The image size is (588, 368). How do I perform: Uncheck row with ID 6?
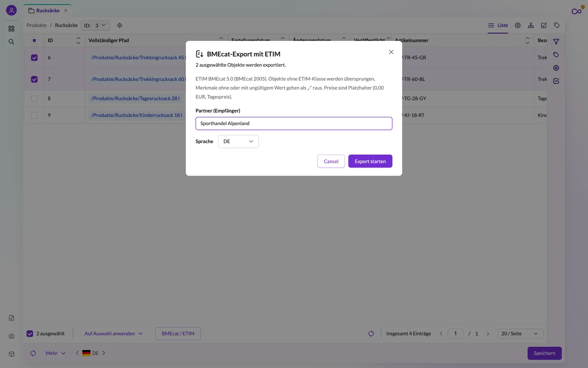pyautogui.click(x=34, y=58)
